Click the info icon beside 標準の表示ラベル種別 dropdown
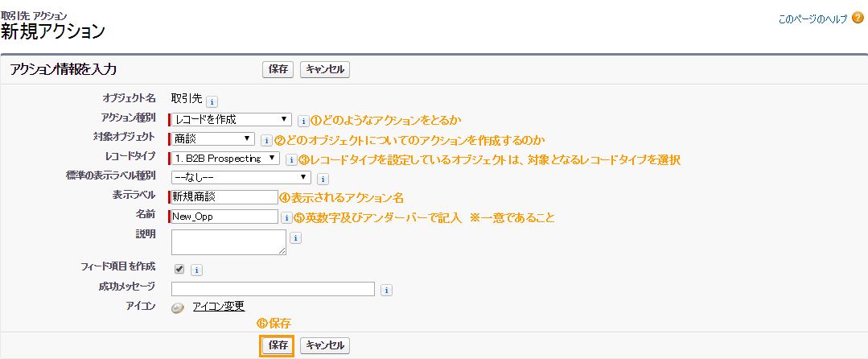The image size is (868, 359). point(323,179)
